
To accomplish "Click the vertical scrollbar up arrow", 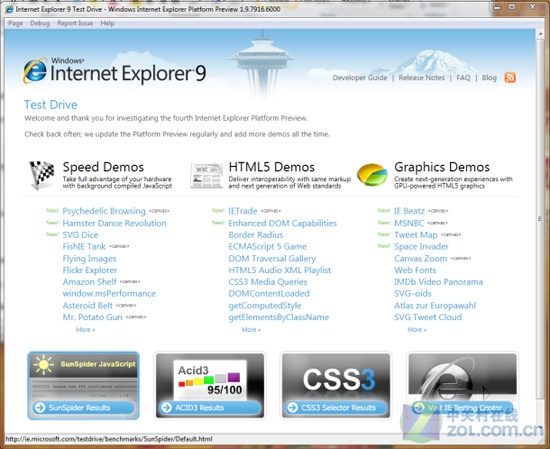I will pos(540,34).
